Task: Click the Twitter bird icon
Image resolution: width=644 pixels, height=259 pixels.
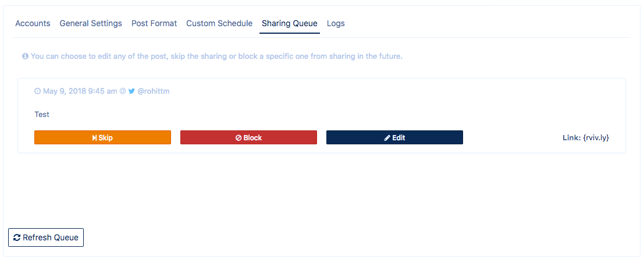Action: pyautogui.click(x=131, y=91)
